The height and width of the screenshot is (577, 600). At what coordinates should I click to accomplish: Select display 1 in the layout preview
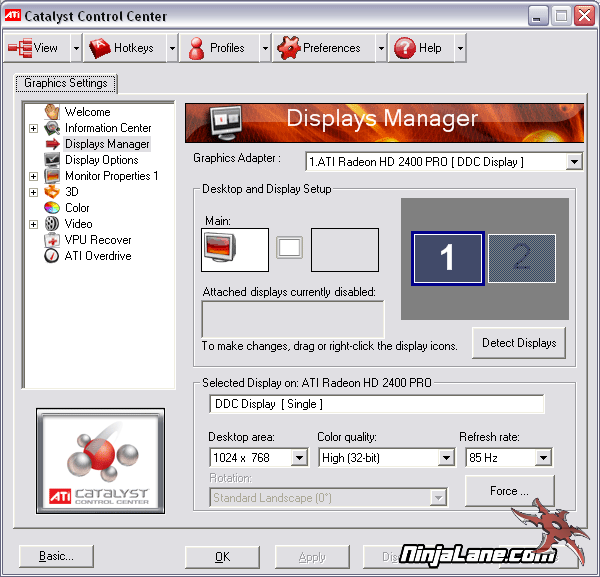(448, 258)
